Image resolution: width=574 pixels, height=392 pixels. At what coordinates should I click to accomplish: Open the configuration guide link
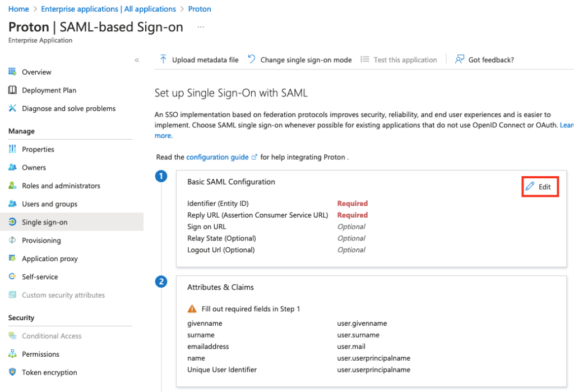click(217, 157)
